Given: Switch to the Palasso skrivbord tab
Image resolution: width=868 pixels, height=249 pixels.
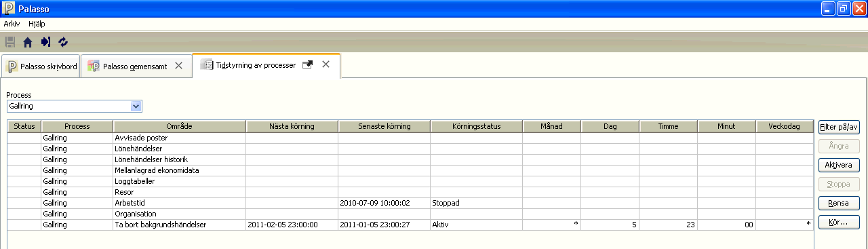Looking at the screenshot, I should click(x=41, y=66).
